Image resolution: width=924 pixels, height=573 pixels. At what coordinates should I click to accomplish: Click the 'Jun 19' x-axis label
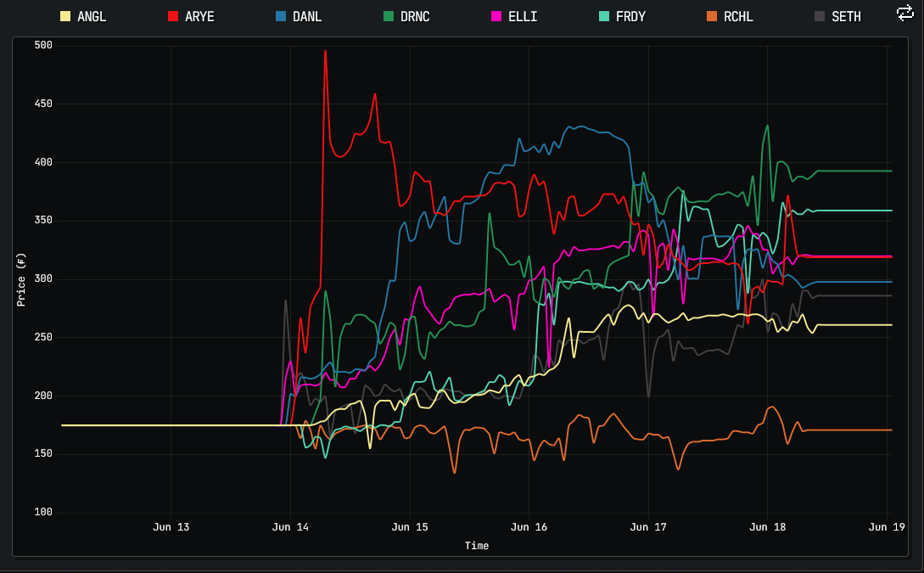887,527
